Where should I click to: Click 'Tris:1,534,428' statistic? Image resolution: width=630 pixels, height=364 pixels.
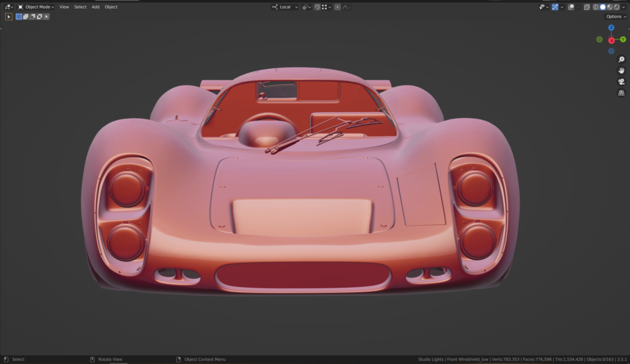(x=569, y=359)
